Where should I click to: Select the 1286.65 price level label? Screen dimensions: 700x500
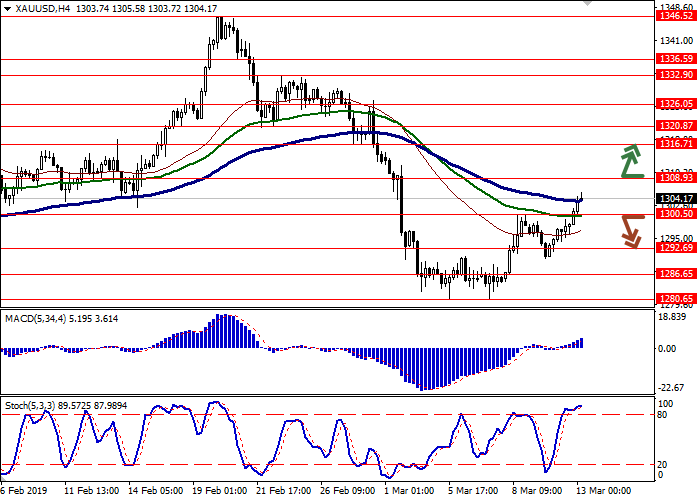(x=675, y=274)
